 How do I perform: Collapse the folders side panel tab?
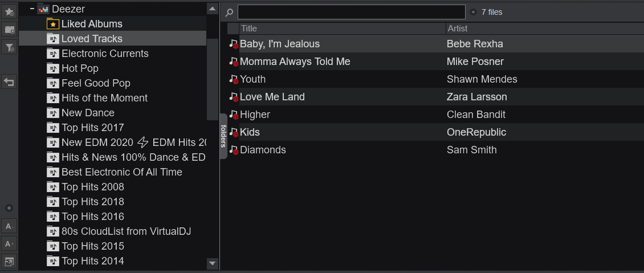pos(223,136)
